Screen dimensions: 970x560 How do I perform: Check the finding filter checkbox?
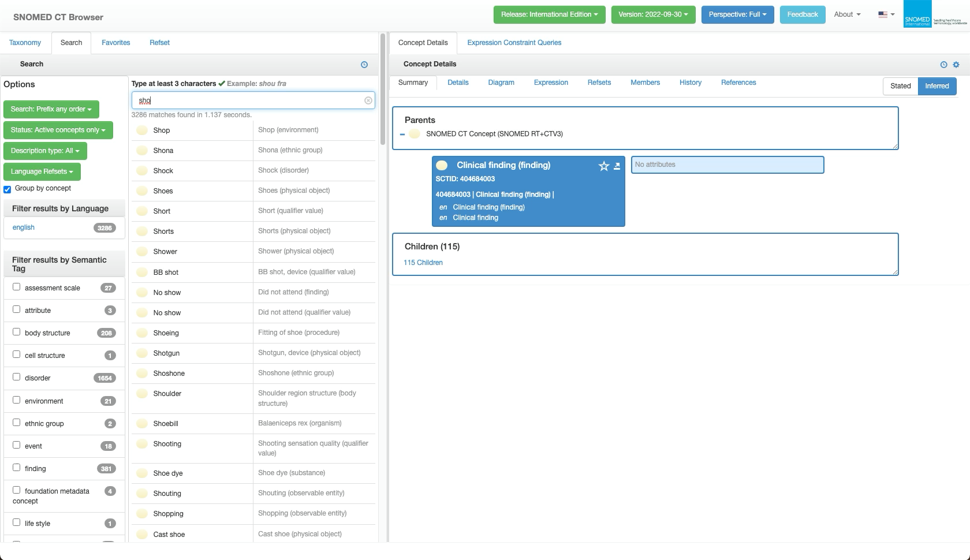point(17,468)
